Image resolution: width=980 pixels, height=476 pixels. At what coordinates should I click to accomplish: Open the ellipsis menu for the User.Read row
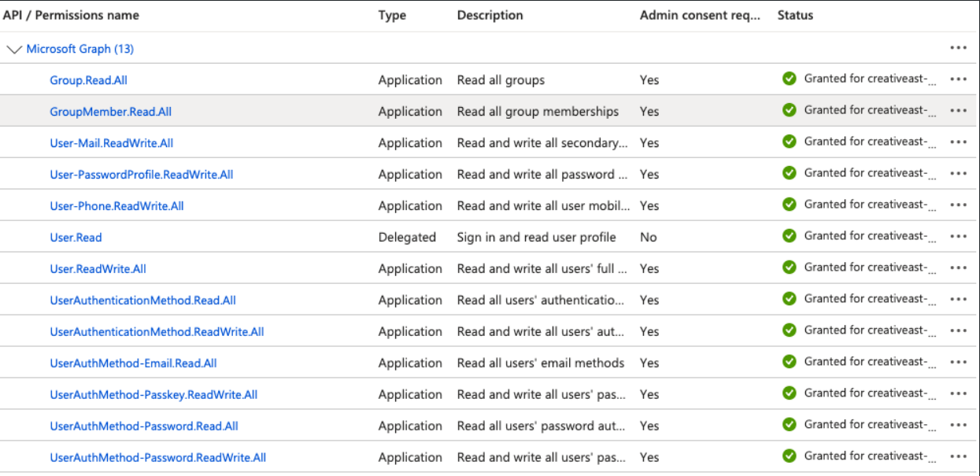point(957,237)
